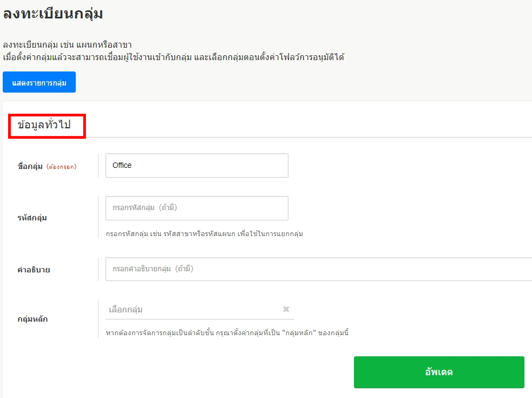Click the blue แสดงรายการกลุ่ม button
The width and height of the screenshot is (532, 398).
(39, 82)
